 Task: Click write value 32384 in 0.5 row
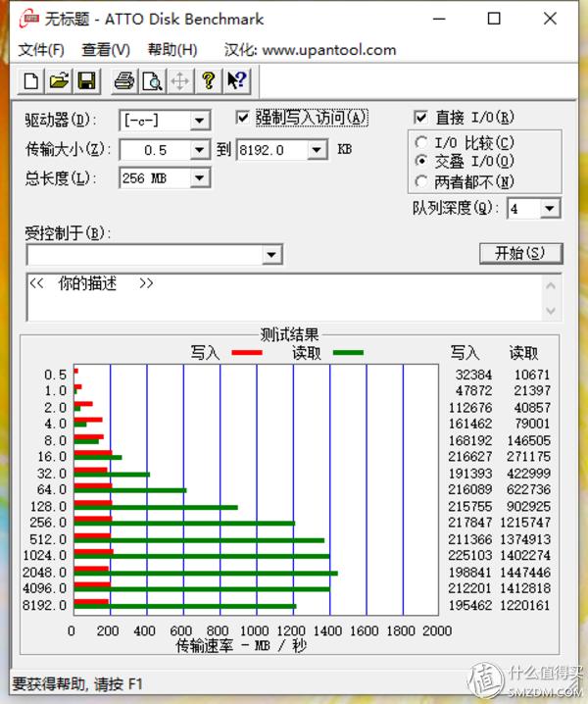[x=473, y=375]
